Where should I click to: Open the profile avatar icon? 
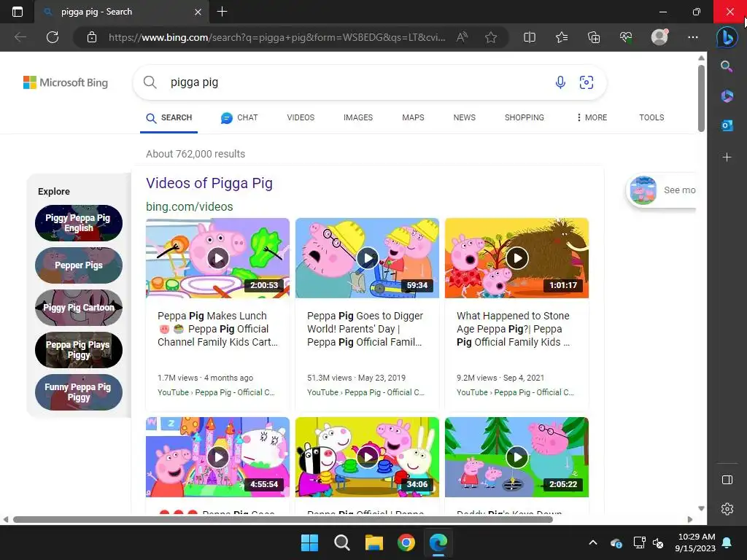[x=659, y=37]
